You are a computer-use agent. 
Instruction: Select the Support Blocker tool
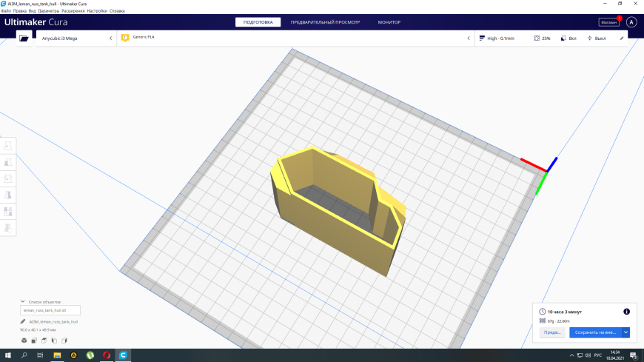[8, 228]
